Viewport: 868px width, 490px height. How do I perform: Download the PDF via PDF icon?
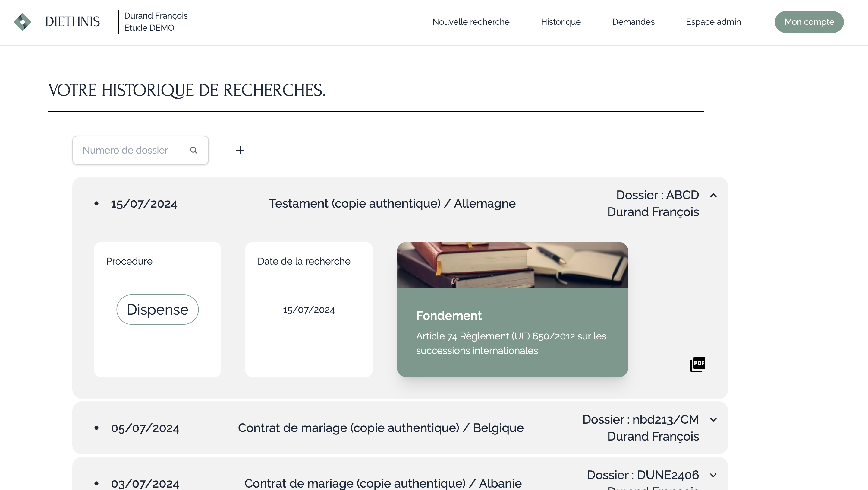pos(697,364)
